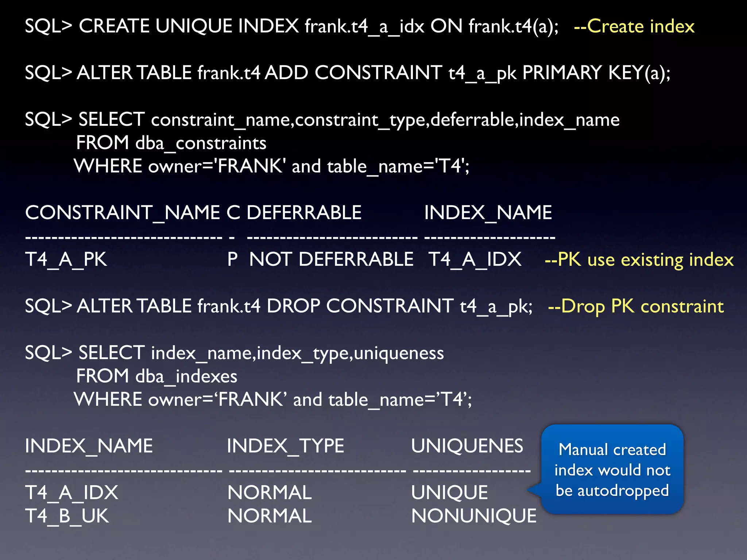Click the UNIQUE value for T4_A_IDX
Screen dimensions: 747x560
click(449, 493)
